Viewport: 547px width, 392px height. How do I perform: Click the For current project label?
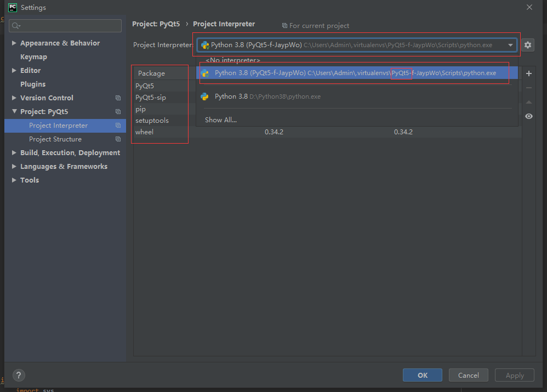(x=315, y=26)
